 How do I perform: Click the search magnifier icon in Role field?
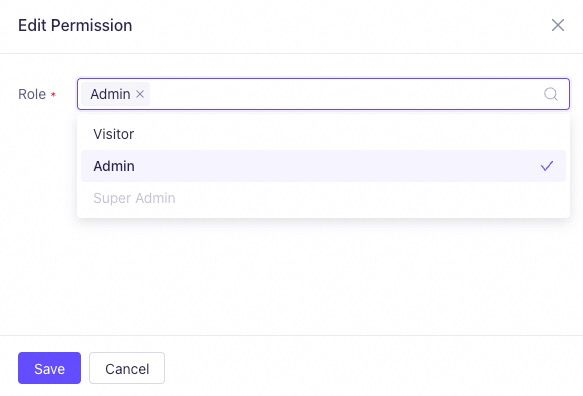(x=551, y=94)
